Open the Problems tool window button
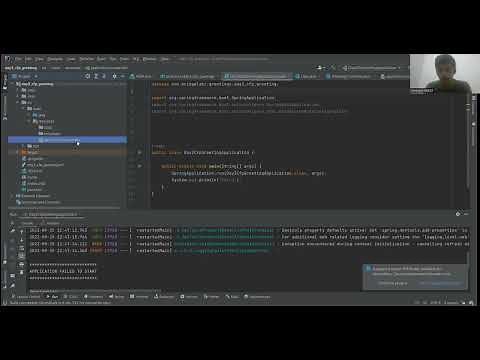 [93, 296]
